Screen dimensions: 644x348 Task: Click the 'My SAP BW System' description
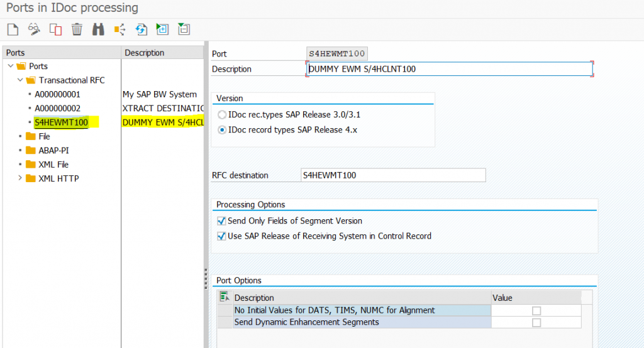coord(160,94)
